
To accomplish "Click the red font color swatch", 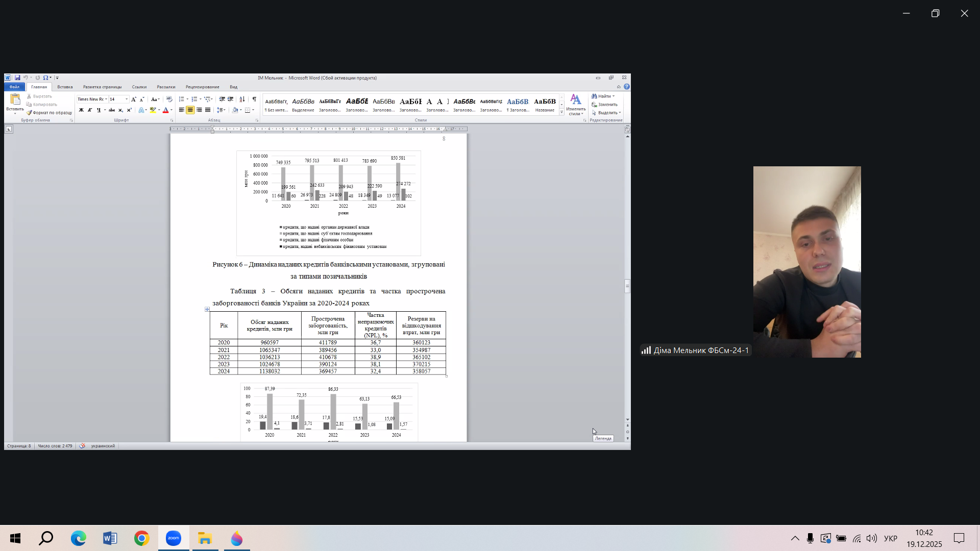I will tap(165, 110).
